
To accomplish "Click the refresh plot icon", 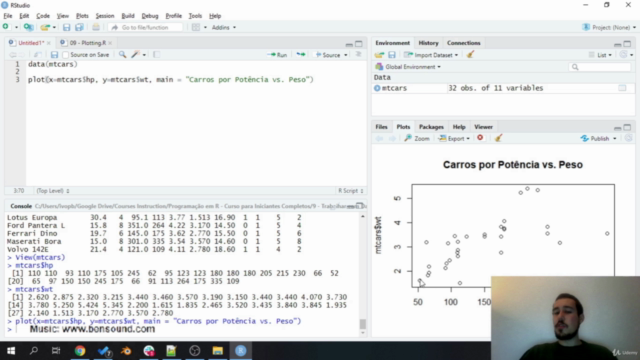I will (x=629, y=138).
